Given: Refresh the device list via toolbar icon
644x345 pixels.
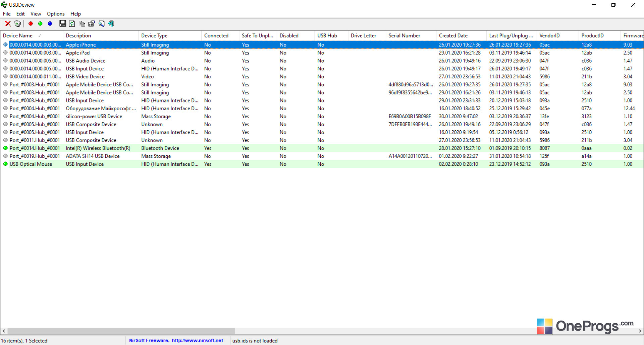Looking at the screenshot, I should [72, 23].
